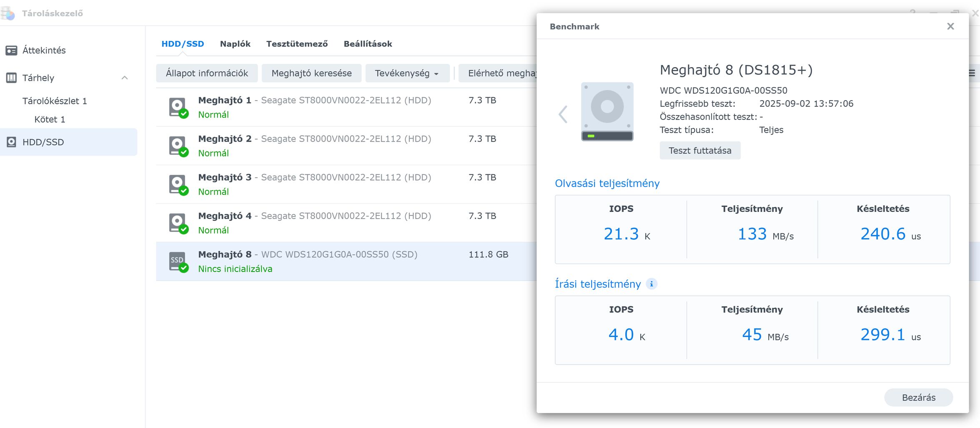Click the Meghajtó 1 HDD status icon
The width and height of the screenshot is (980, 428).
click(178, 107)
